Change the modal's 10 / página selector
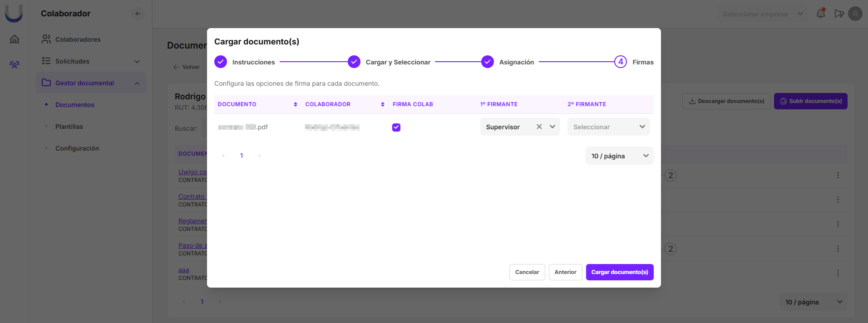 tap(619, 156)
